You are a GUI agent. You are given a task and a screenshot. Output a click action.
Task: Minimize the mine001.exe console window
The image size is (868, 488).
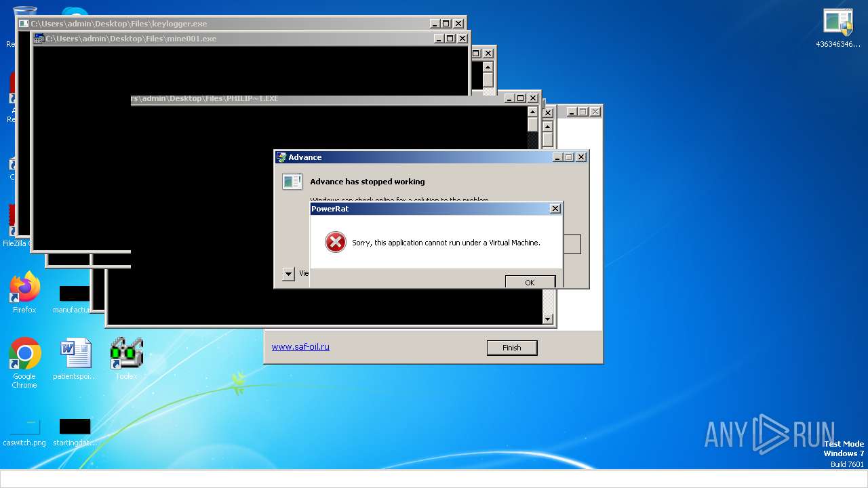pos(439,39)
